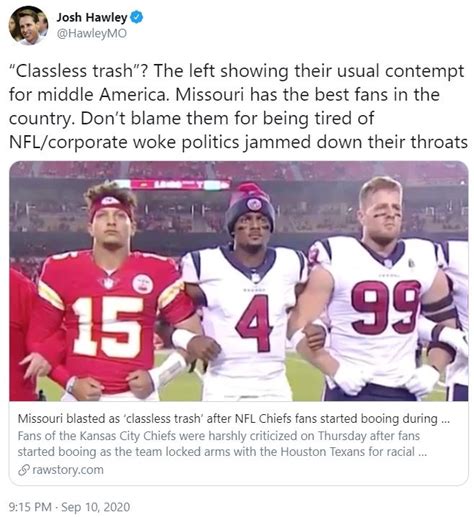Image resolution: width=474 pixels, height=517 pixels.
Task: Click the stadium scoreboard in the photo background
Action: click(x=180, y=184)
